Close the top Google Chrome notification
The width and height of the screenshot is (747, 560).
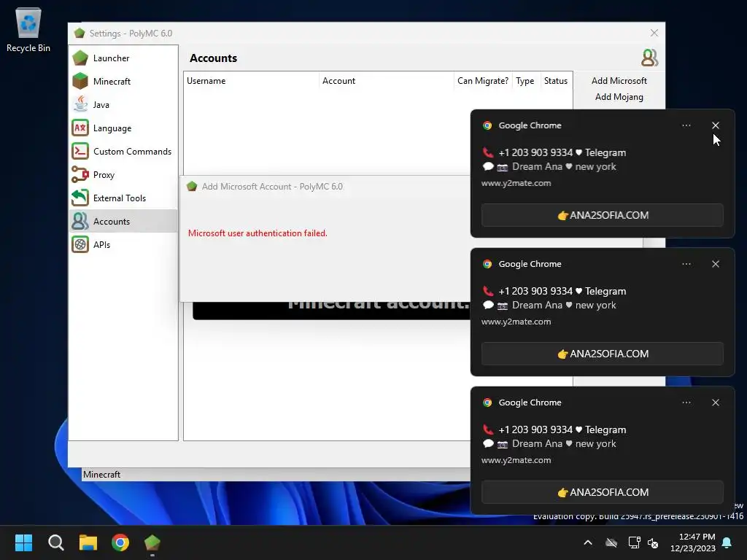coord(716,125)
